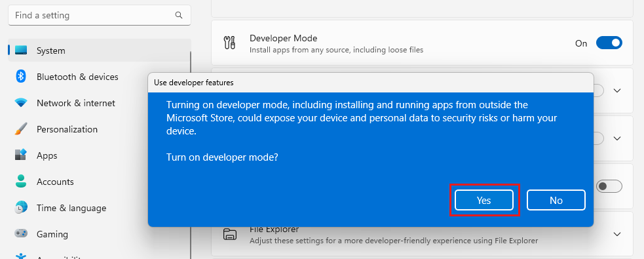Click the Network wifi icon

coord(21,103)
